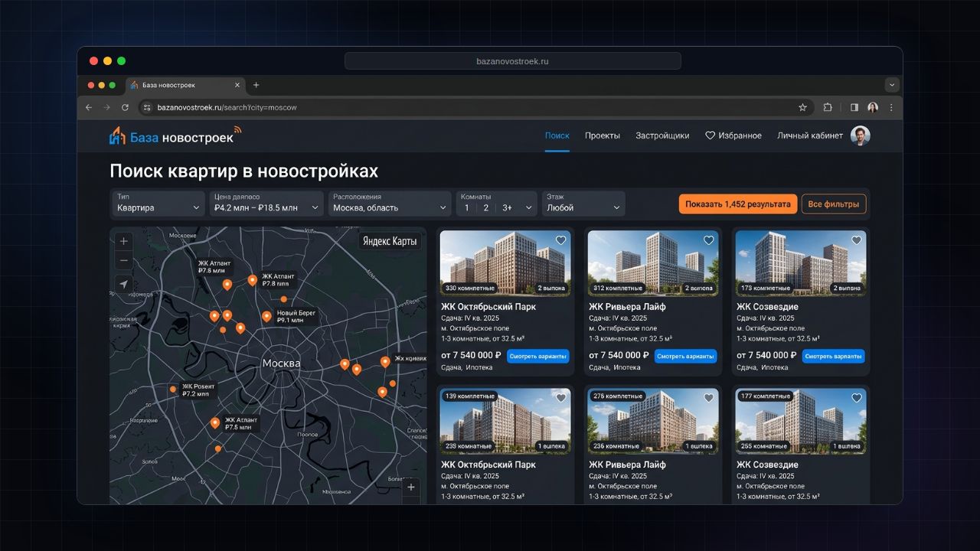
Task: Open the Застройщики navigation item
Action: point(662,135)
